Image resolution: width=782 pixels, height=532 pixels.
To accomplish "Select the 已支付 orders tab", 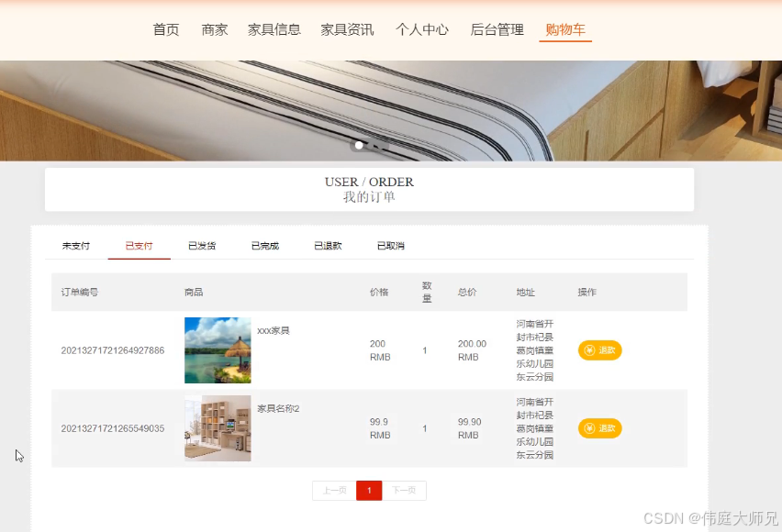I will click(x=139, y=246).
